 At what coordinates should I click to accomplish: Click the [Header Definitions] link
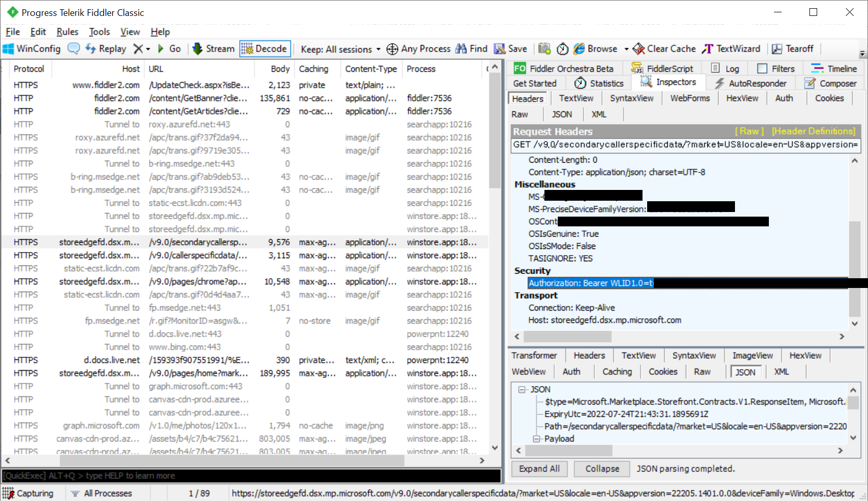pyautogui.click(x=814, y=131)
